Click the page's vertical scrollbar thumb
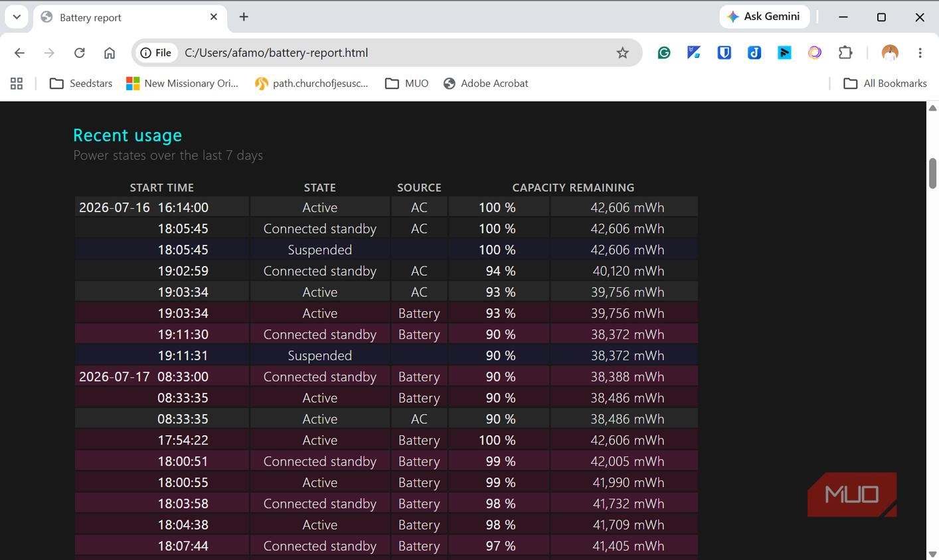The height and width of the screenshot is (560, 939). coord(932,173)
